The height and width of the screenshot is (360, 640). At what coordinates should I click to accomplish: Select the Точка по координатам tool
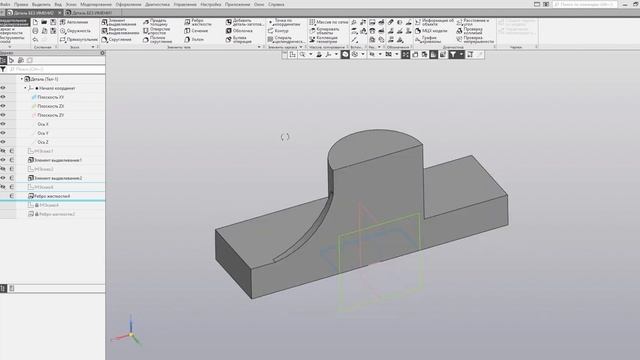[284, 22]
